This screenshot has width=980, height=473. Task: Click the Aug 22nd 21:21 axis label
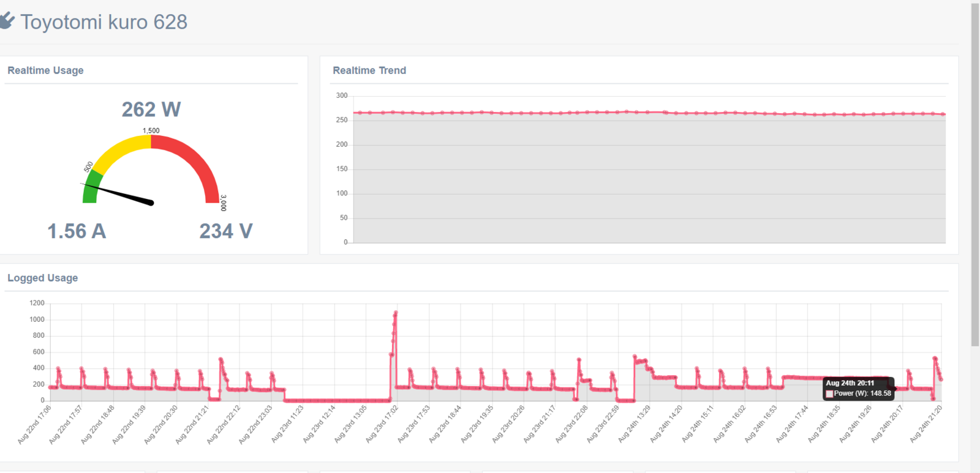tap(192, 424)
